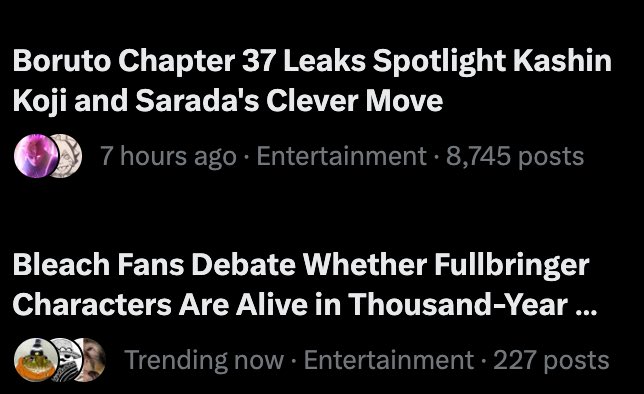Click 'Kashin' in the Boruto headline
This screenshot has height=394, width=644.
click(562, 61)
